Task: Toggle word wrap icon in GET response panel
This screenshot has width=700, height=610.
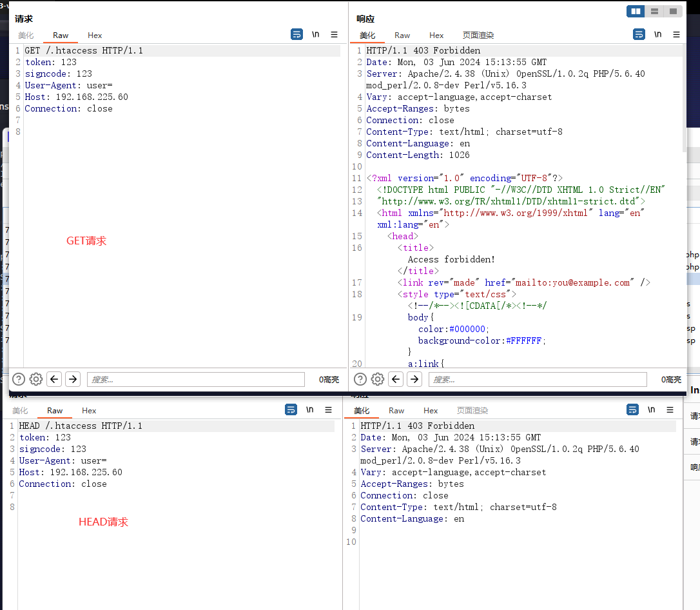Action: coord(639,34)
